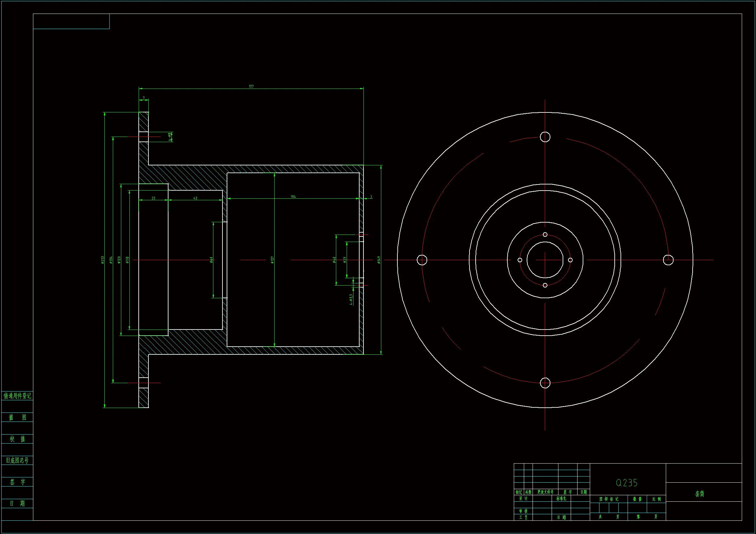The width and height of the screenshot is (756, 534).
Task: Select the 43 step length dimension text
Action: pyautogui.click(x=195, y=198)
